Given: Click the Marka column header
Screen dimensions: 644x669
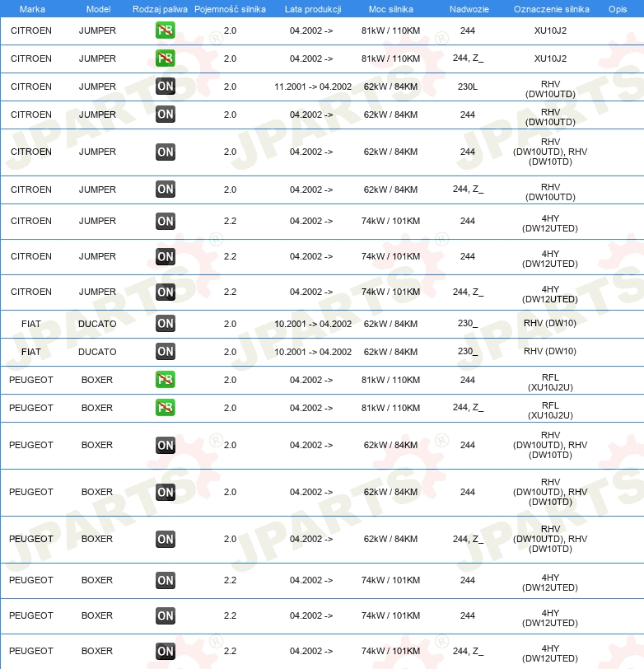Looking at the screenshot, I should 32,9.
